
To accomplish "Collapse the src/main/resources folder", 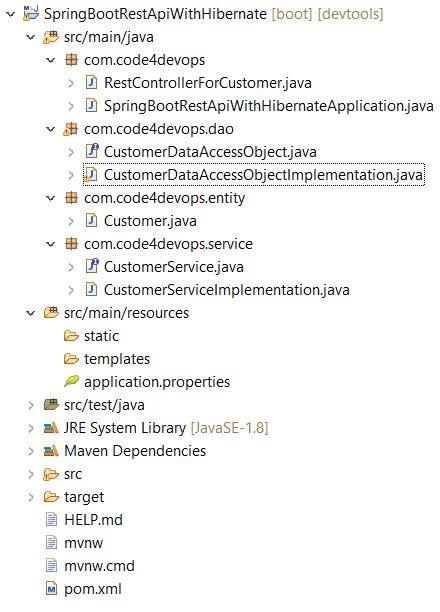I will (30, 313).
